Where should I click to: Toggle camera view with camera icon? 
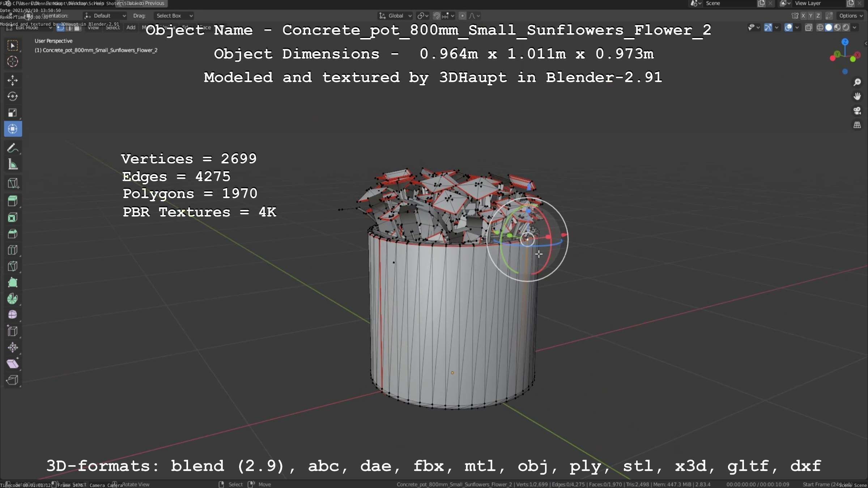[857, 111]
